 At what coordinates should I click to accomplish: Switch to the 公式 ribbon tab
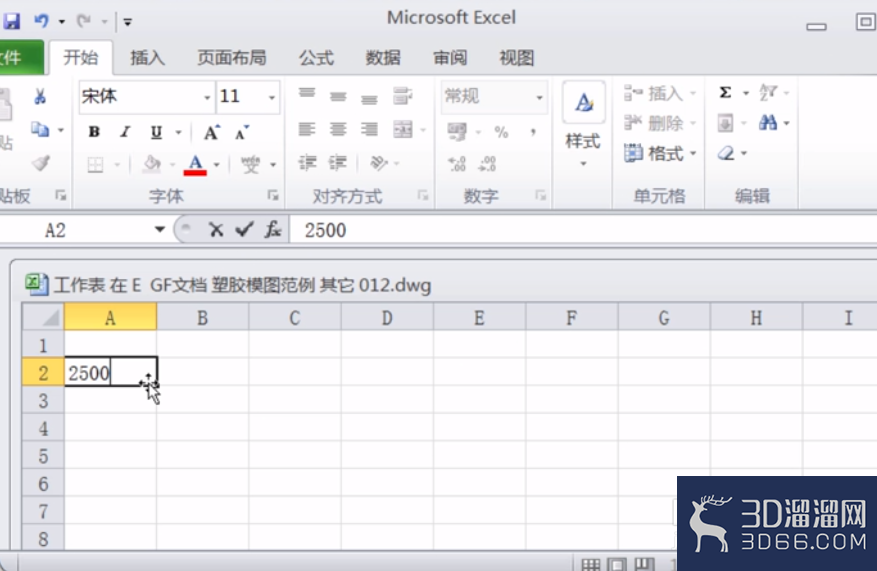[x=316, y=58]
